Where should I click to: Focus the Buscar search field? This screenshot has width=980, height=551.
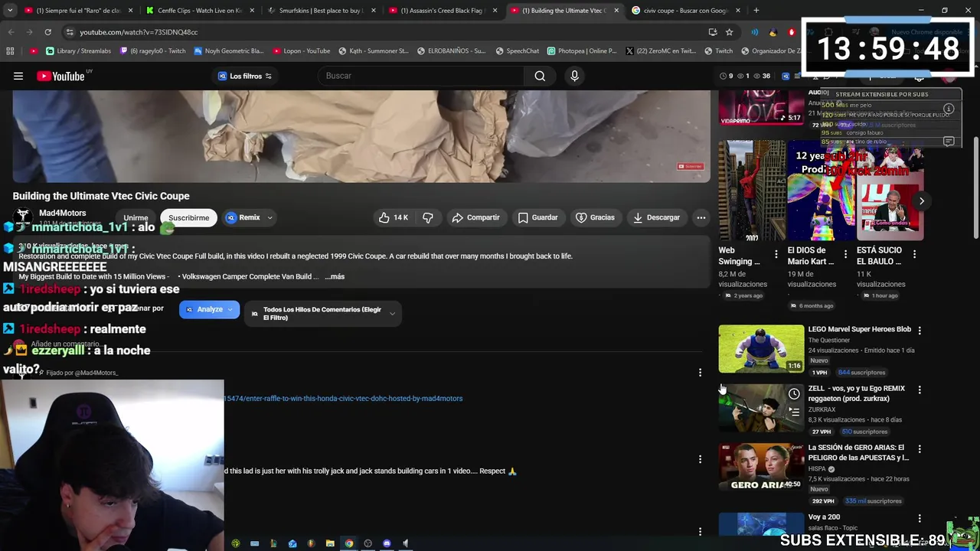point(421,76)
